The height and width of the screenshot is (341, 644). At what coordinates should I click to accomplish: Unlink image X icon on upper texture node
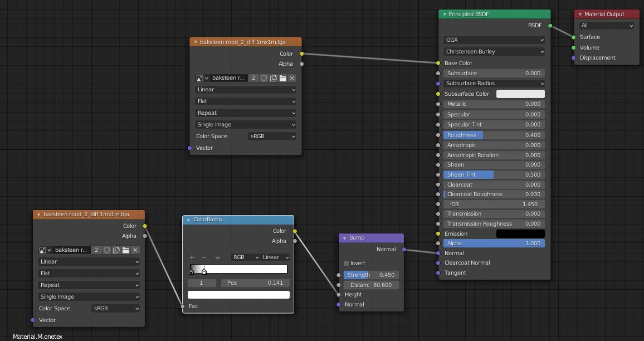click(x=292, y=78)
